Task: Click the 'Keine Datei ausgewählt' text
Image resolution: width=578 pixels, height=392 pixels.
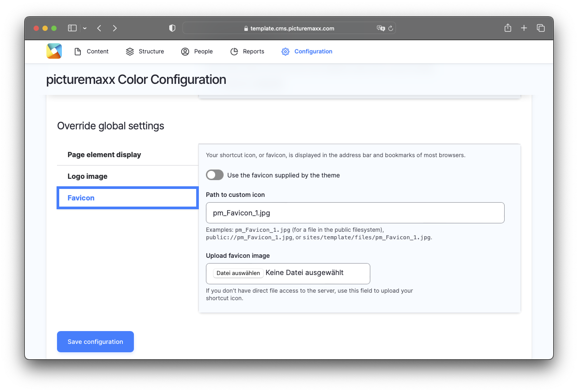Action: click(304, 273)
